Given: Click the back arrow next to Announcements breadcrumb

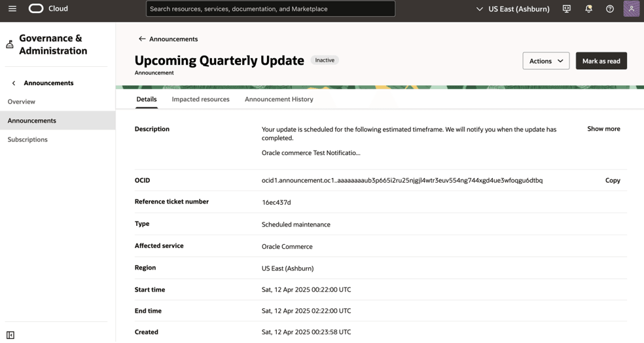Looking at the screenshot, I should pos(142,39).
